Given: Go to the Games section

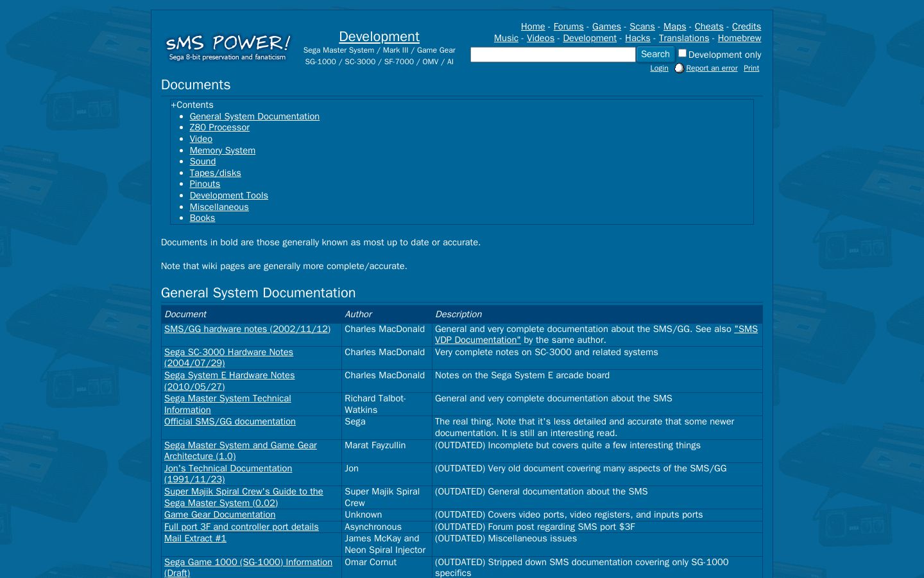Looking at the screenshot, I should [x=606, y=26].
